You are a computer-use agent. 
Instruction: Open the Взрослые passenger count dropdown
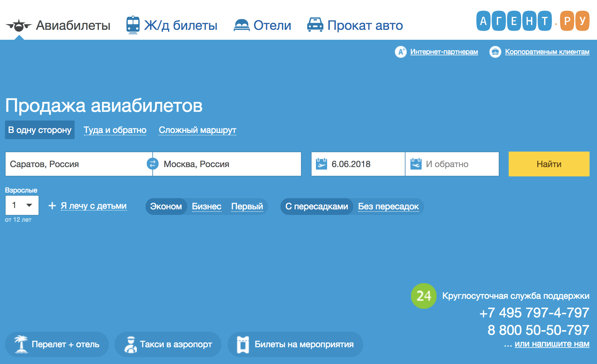pos(22,205)
